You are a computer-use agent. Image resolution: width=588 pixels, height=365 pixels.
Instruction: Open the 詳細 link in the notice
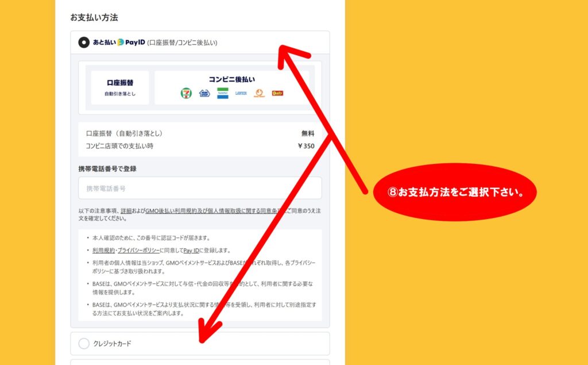tap(126, 211)
